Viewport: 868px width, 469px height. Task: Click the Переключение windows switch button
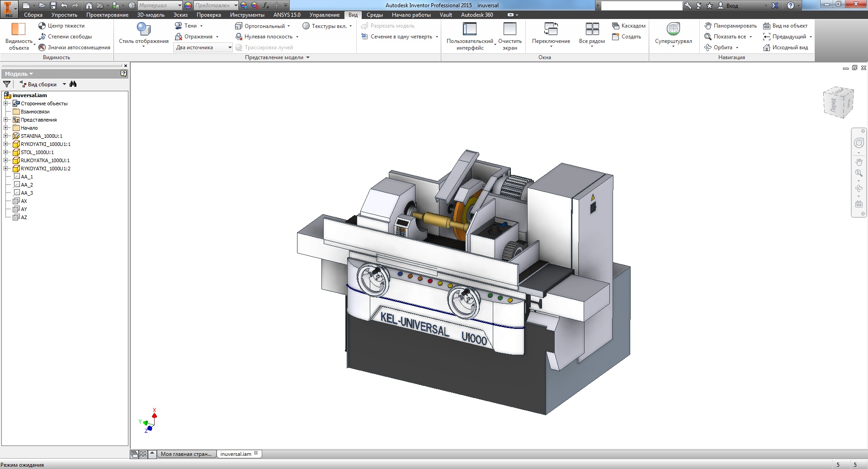[x=551, y=35]
